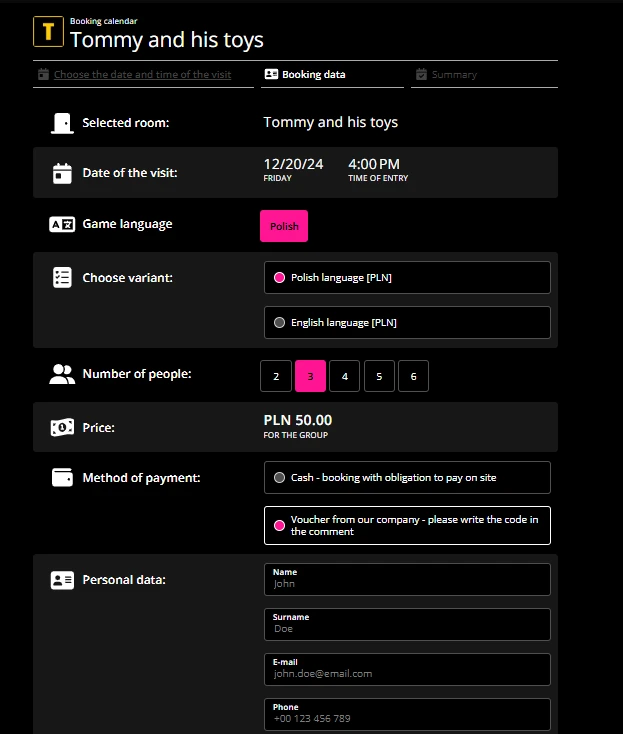Switch to the Booking data tab
The image size is (623, 734).
[313, 75]
